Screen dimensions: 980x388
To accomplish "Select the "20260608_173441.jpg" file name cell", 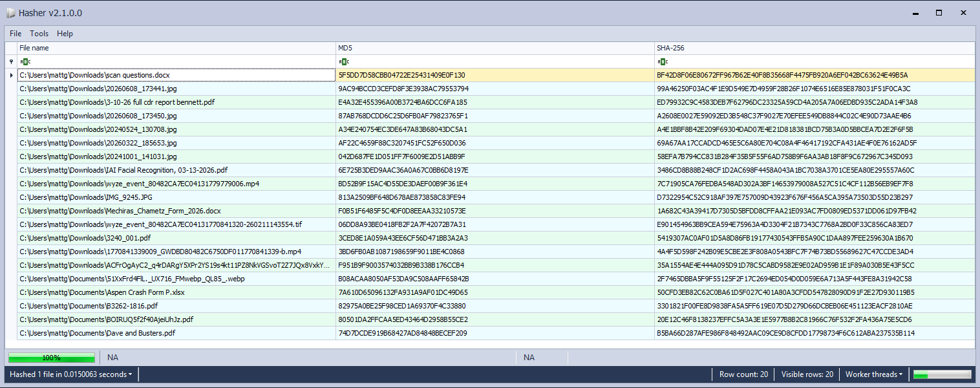I will coord(176,89).
